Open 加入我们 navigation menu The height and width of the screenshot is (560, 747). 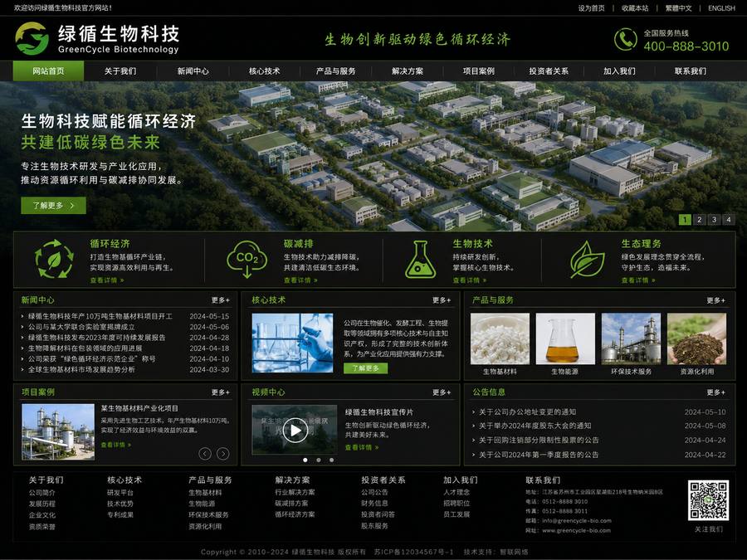619,71
